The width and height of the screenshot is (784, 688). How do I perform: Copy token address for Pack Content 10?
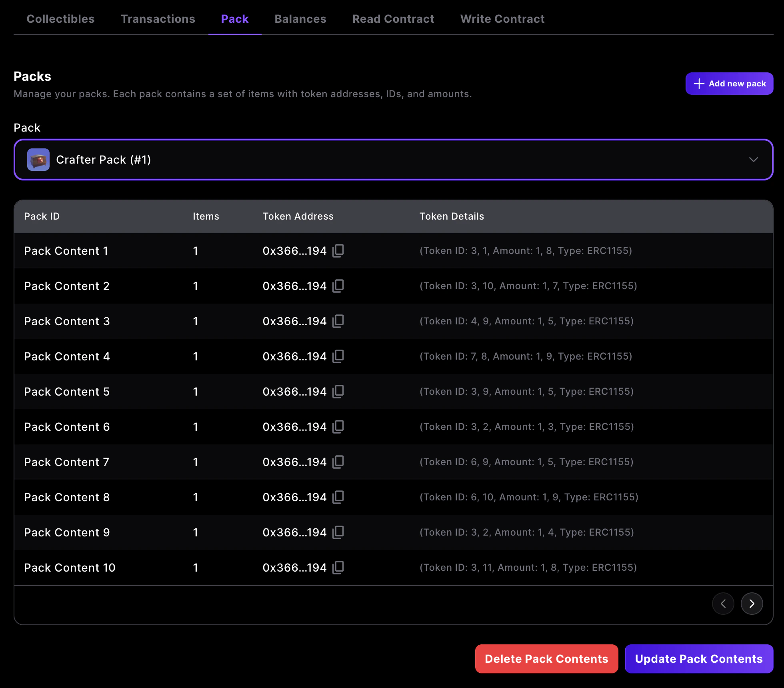338,568
